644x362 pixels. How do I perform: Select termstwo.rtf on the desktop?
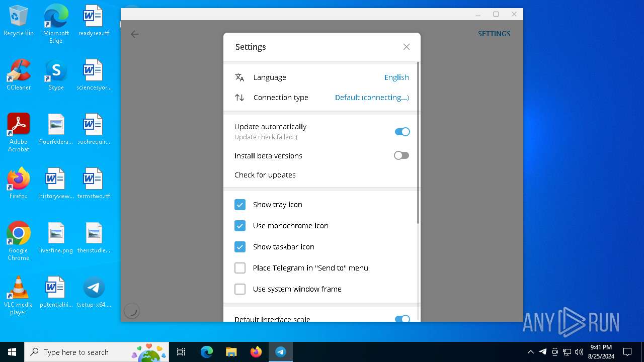[x=94, y=184]
